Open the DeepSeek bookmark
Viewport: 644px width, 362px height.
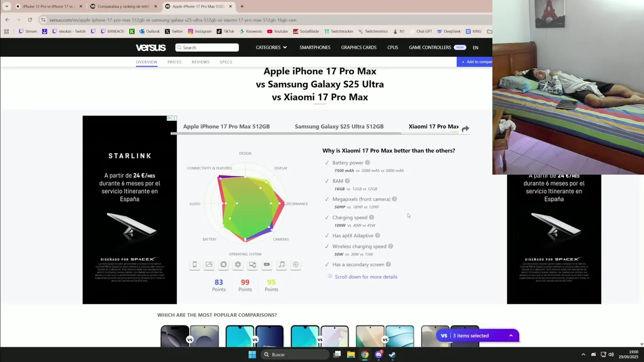(449, 31)
